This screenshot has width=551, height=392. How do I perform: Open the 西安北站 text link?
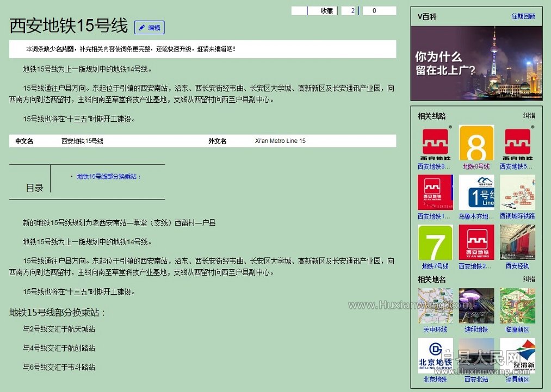[x=476, y=379]
